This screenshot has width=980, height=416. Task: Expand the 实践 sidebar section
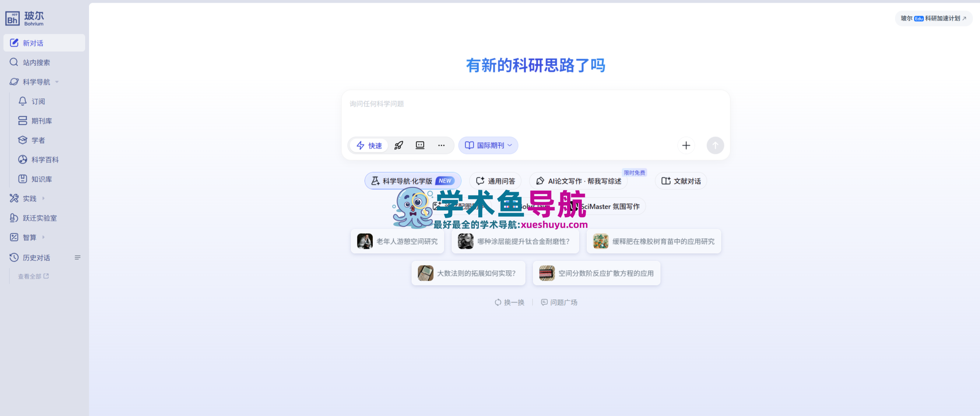pos(44,198)
